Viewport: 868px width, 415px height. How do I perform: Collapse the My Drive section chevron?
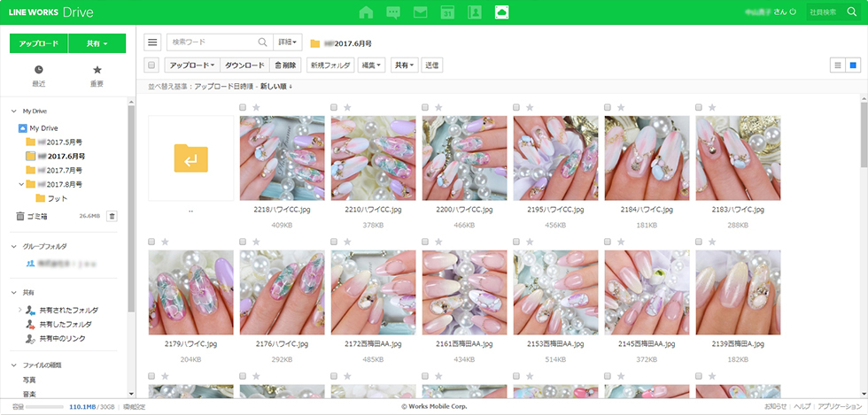coord(14,111)
